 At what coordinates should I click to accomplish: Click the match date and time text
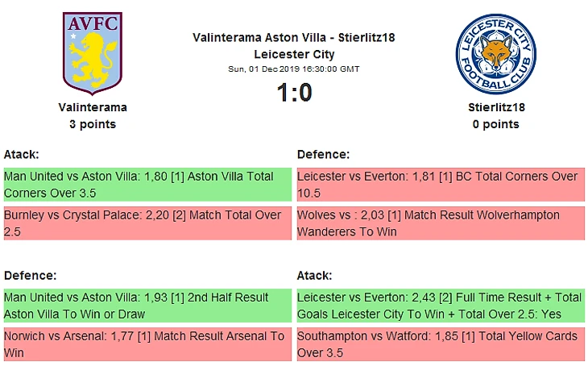[294, 69]
